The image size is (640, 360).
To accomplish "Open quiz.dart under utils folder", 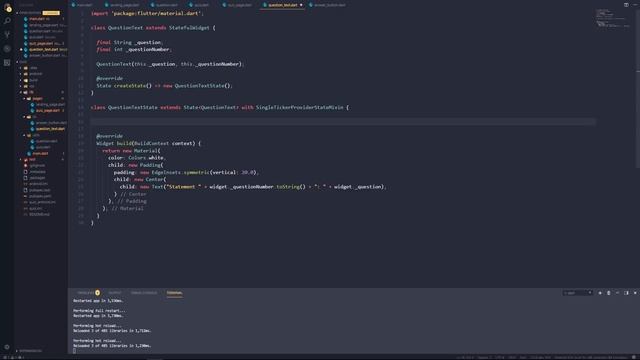I will (x=43, y=147).
